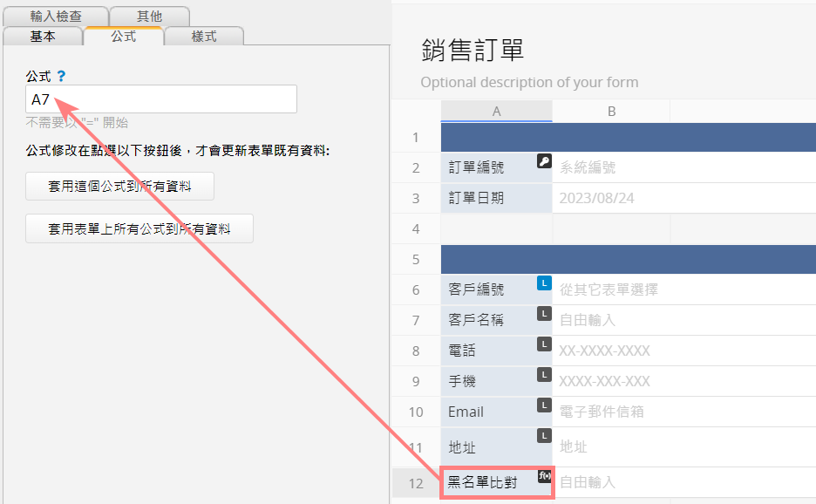Click the blue header bar in row 1
Image resolution: width=816 pixels, height=504 pixels.
pyautogui.click(x=629, y=138)
